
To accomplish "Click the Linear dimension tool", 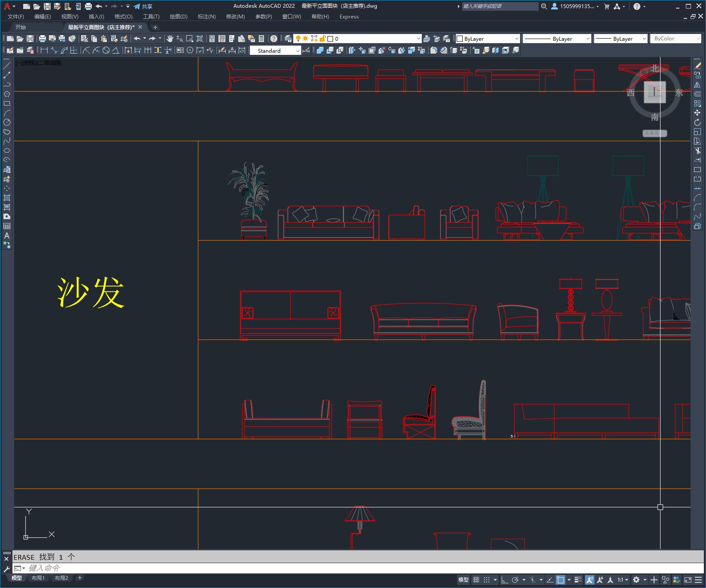I will [x=44, y=50].
